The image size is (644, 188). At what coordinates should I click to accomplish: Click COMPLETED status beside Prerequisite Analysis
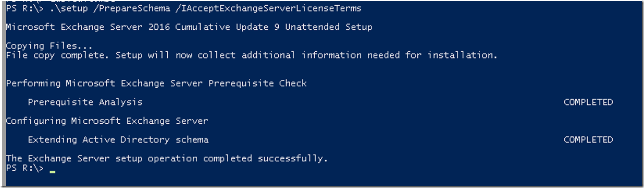pyautogui.click(x=588, y=102)
